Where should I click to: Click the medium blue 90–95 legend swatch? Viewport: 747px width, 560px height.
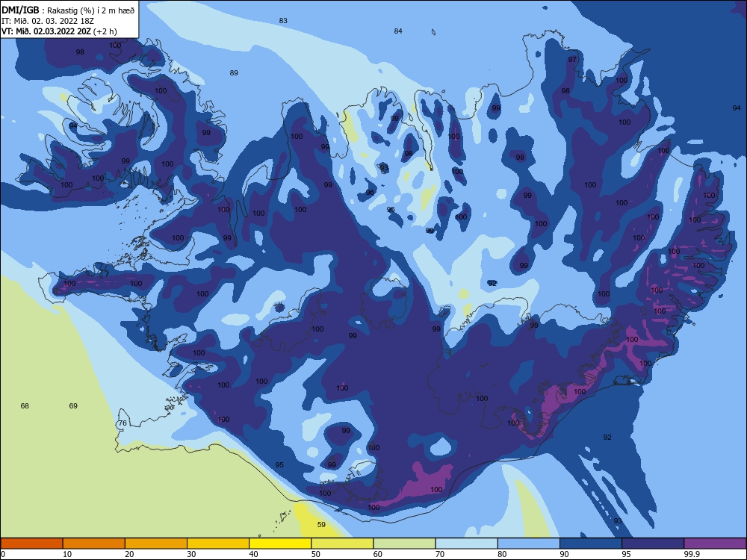click(591, 544)
